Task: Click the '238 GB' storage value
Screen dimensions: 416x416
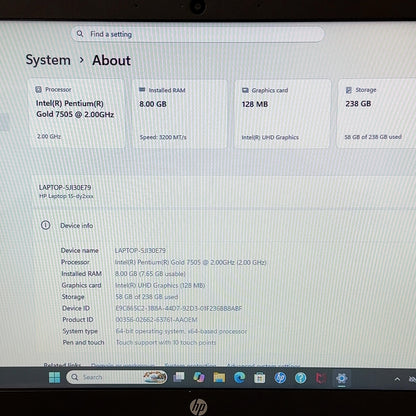Action: pos(358,104)
